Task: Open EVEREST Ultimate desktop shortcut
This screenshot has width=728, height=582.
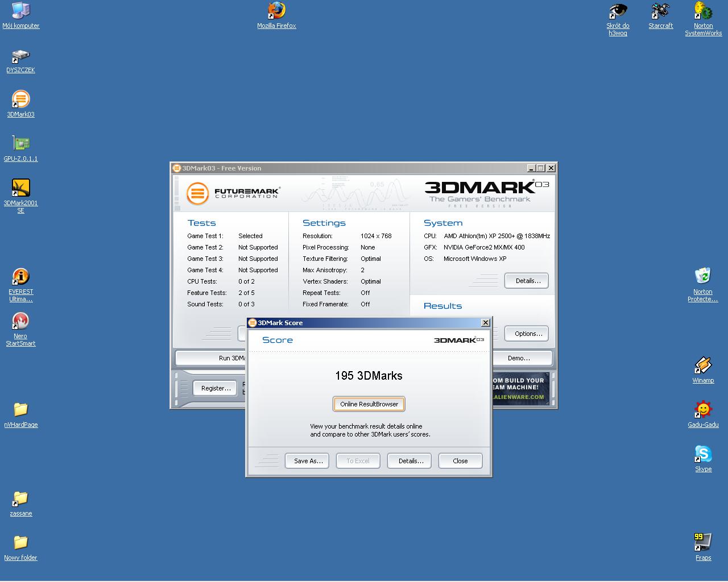Action: click(x=20, y=285)
